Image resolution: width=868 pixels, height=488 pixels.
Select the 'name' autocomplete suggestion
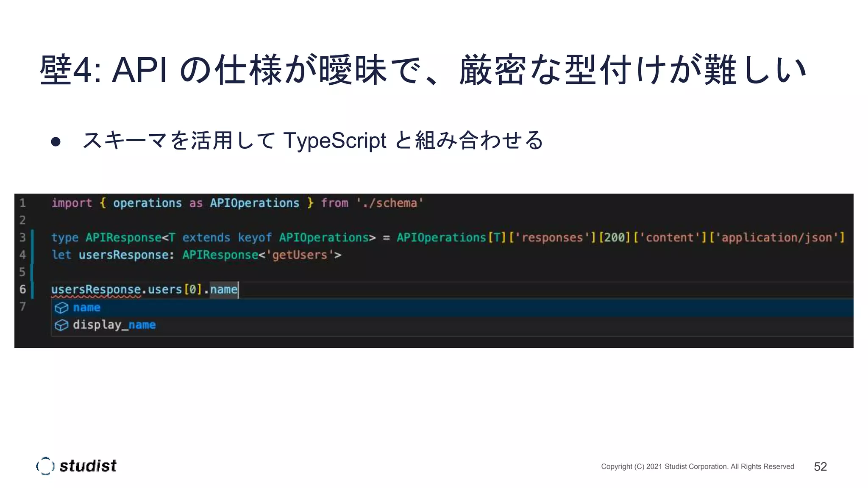[x=452, y=308]
